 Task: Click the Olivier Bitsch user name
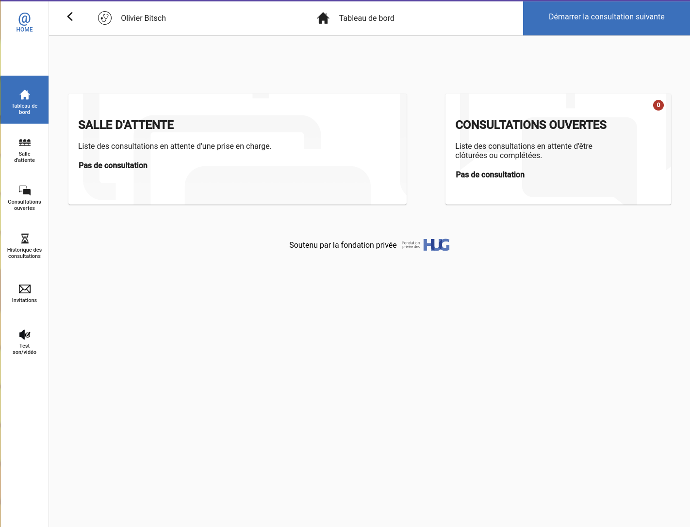click(143, 18)
